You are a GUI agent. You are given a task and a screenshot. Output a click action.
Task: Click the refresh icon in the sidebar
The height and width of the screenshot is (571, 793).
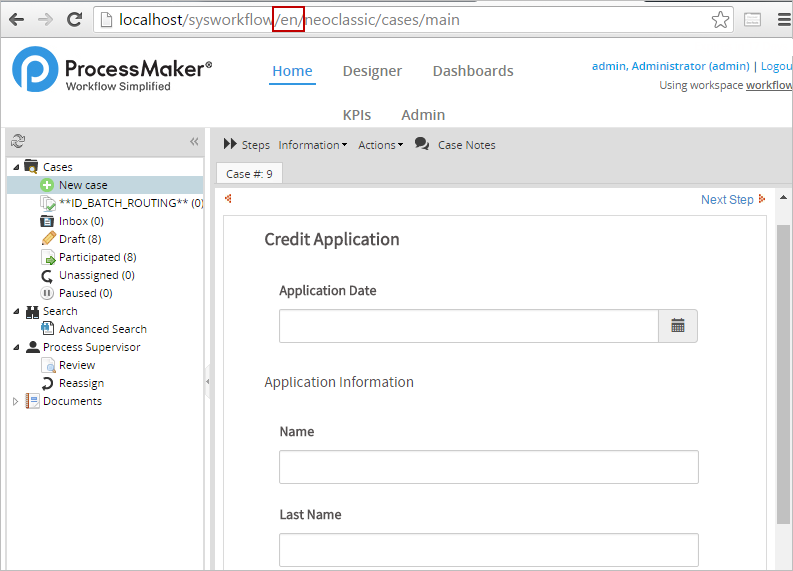point(17,141)
